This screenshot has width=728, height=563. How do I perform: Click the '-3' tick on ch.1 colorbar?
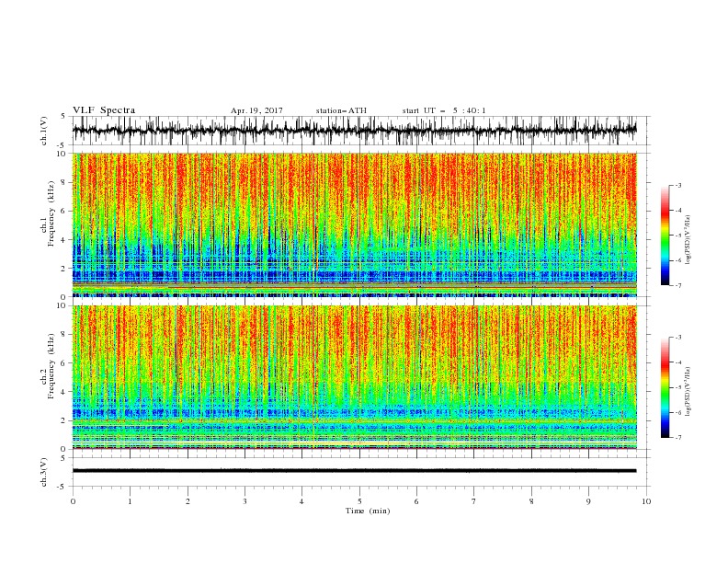pyautogui.click(x=677, y=185)
